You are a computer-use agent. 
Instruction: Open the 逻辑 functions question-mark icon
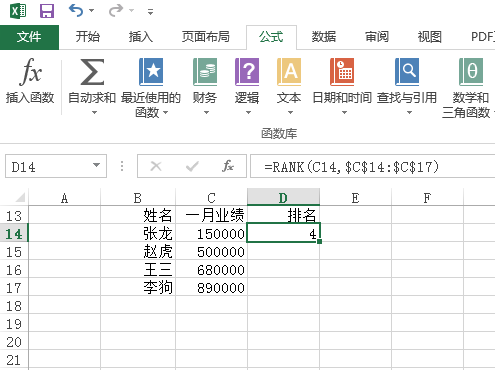tap(247, 72)
